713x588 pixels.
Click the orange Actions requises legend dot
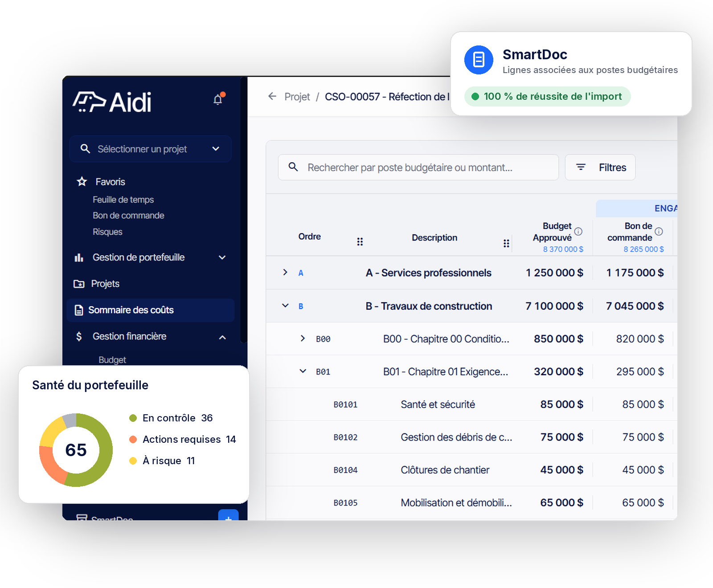click(133, 439)
